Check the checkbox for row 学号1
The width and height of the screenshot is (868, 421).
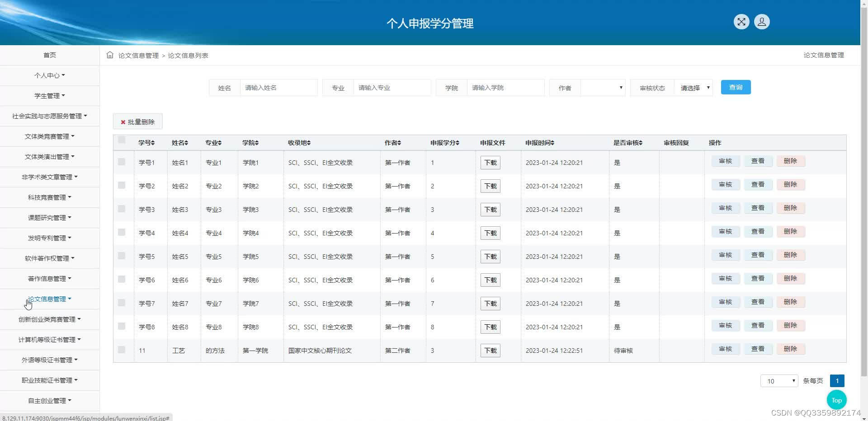pos(122,162)
